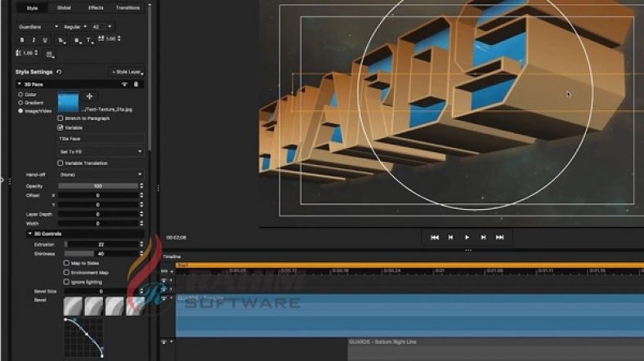Screen dimensions: 644x361
Task: Click the + Style Layer button
Action: tap(127, 72)
